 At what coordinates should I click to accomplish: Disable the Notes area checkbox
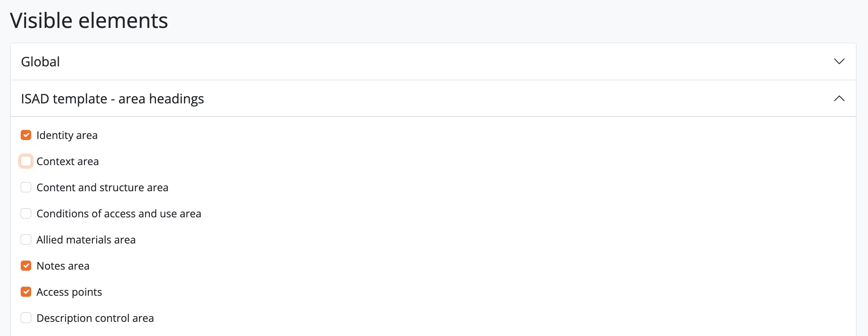26,266
